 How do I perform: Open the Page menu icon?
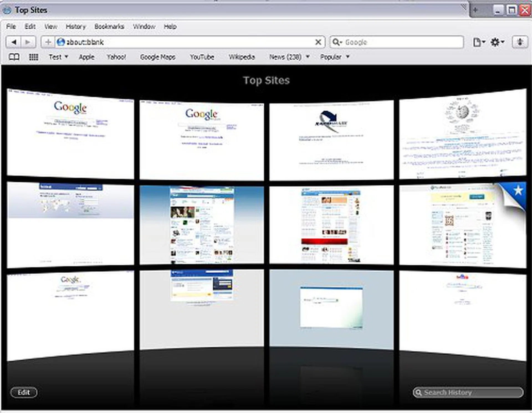click(479, 42)
